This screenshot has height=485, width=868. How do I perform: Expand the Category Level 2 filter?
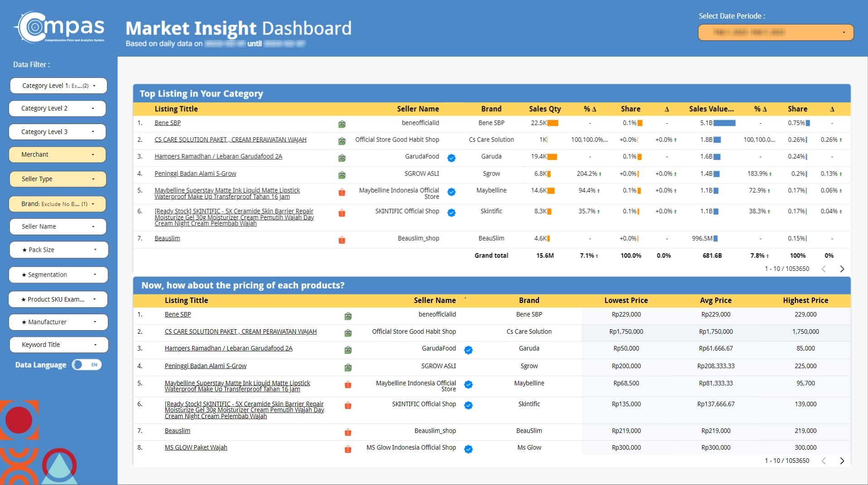[58, 108]
